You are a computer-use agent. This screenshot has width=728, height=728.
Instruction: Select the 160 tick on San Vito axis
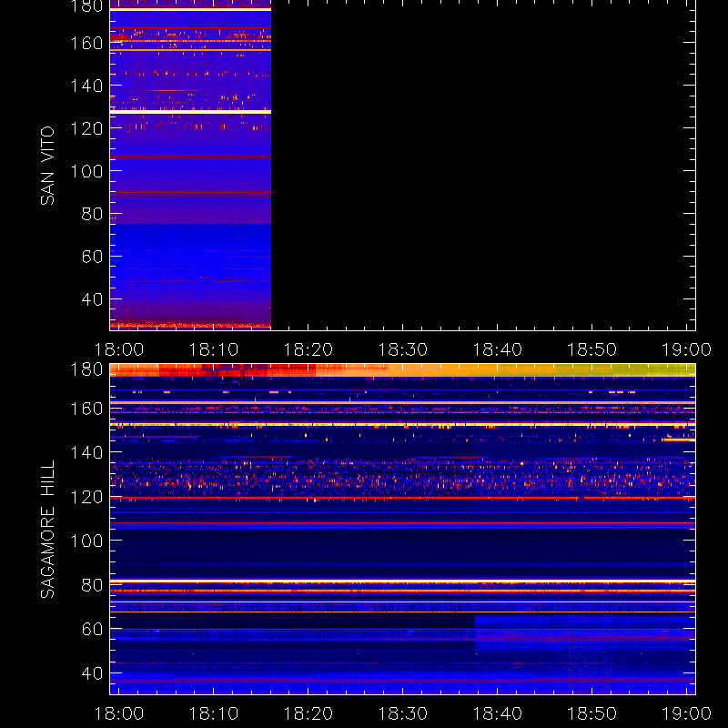(86, 43)
